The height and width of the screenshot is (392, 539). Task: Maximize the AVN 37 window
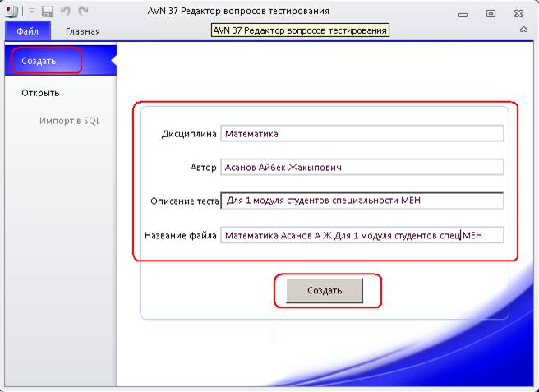pos(491,13)
